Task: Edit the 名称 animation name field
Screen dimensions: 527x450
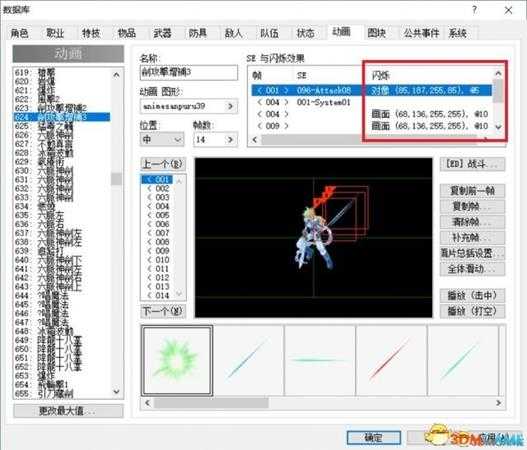Action: [x=189, y=72]
